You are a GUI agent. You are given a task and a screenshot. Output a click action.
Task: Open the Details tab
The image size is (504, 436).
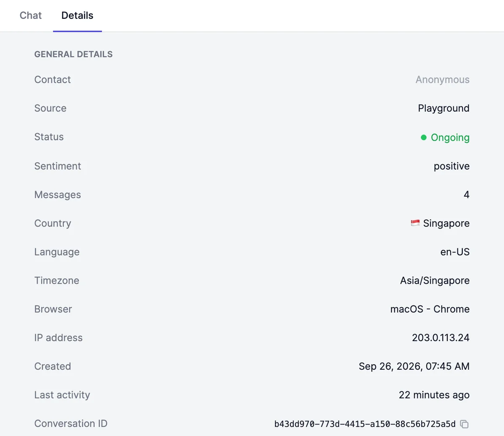[x=77, y=16]
